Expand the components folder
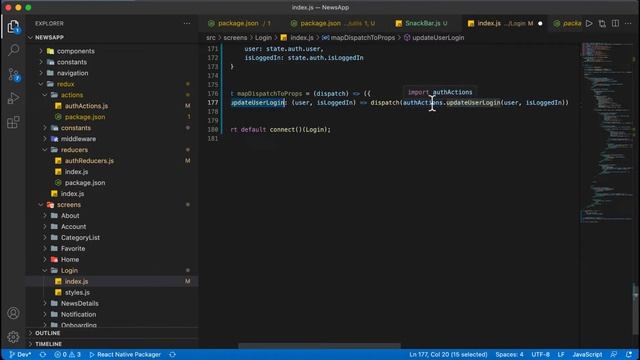This screenshot has height=360, width=640. [76, 51]
